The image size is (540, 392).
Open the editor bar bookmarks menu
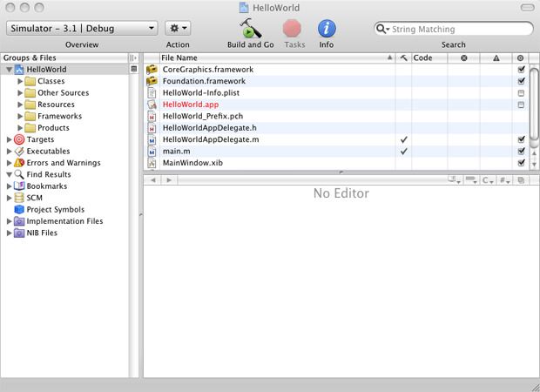click(454, 180)
